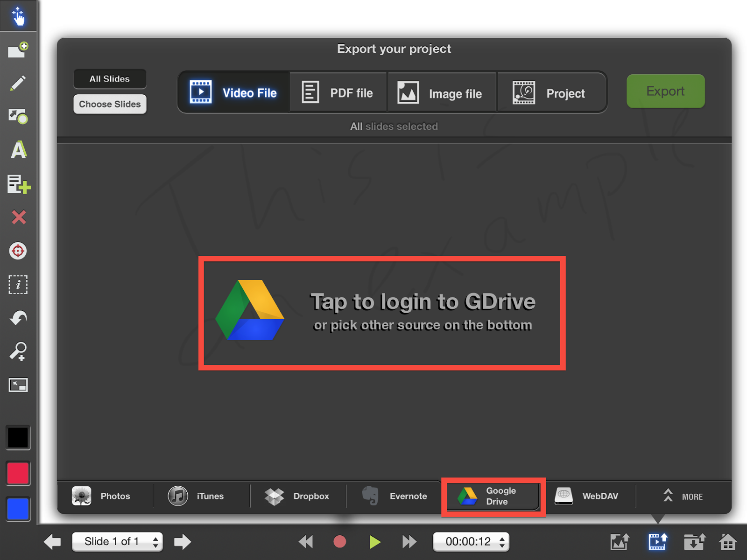Go to the home screen

click(728, 542)
